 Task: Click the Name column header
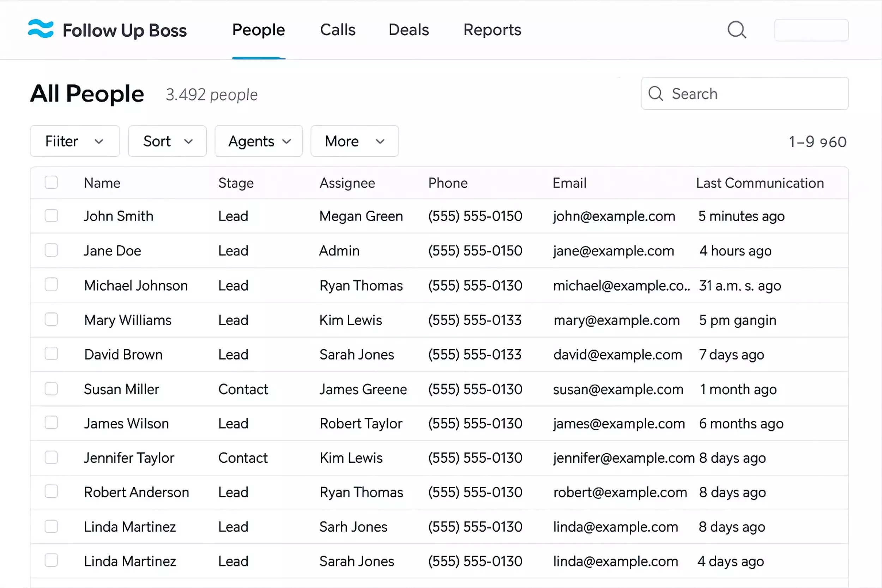tap(102, 183)
